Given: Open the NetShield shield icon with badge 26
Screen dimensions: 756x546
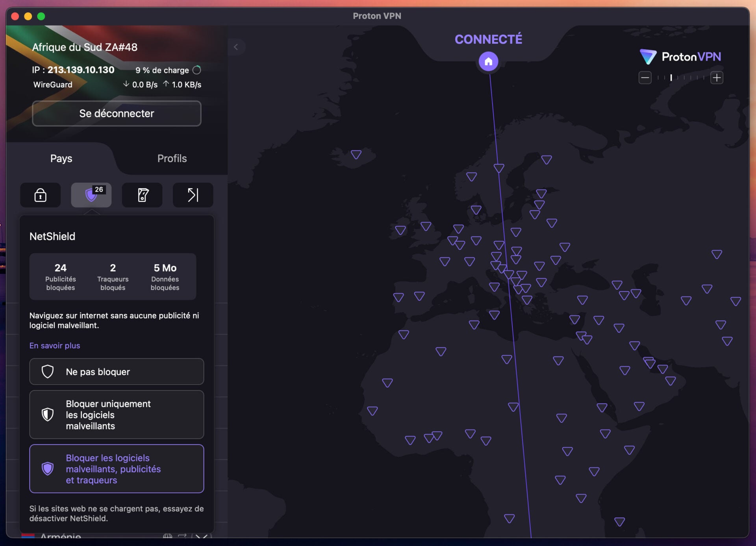Looking at the screenshot, I should point(91,195).
